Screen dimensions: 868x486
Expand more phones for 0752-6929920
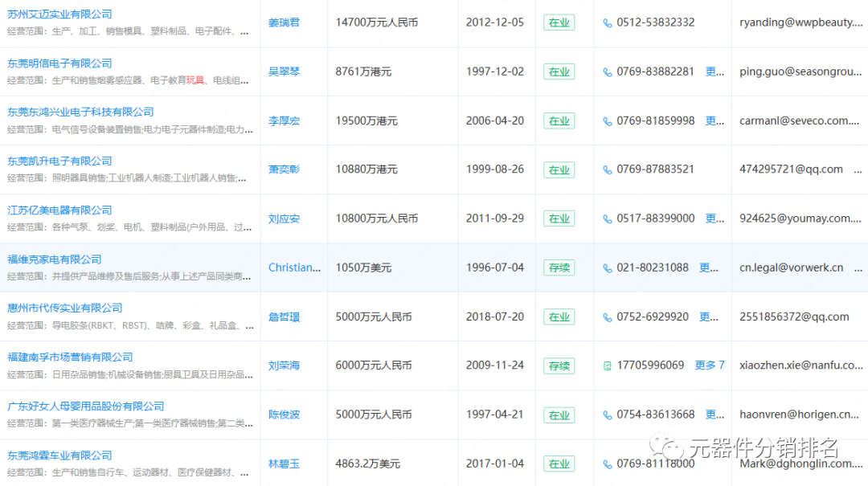[709, 317]
